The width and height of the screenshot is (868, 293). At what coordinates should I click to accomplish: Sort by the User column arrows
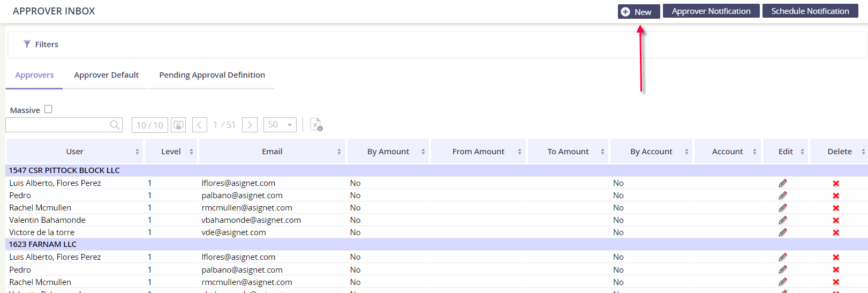click(137, 152)
